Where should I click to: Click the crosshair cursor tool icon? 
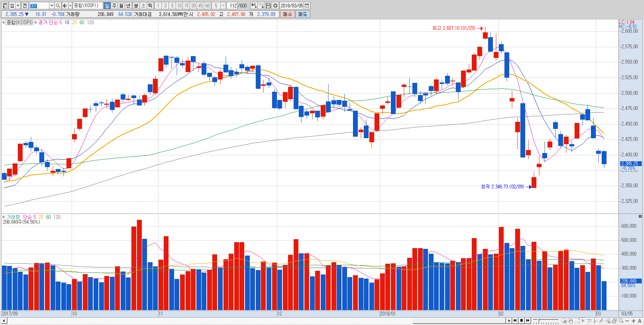tap(583, 321)
